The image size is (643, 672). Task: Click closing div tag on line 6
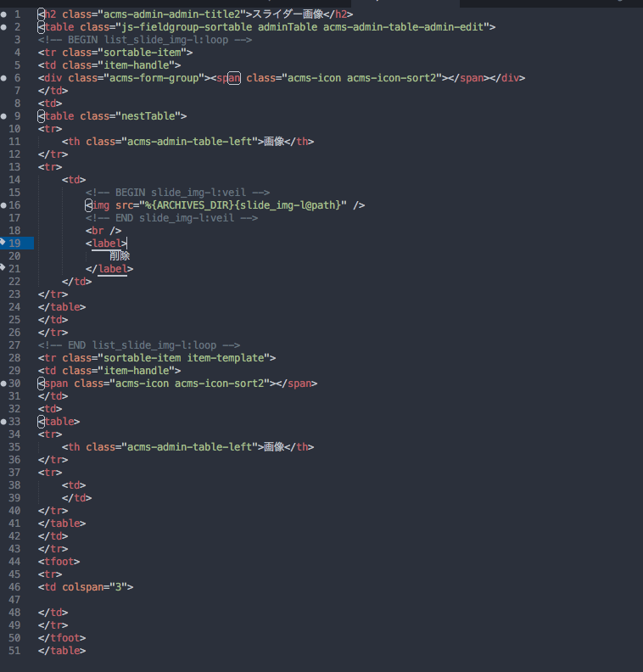pyautogui.click(x=507, y=78)
